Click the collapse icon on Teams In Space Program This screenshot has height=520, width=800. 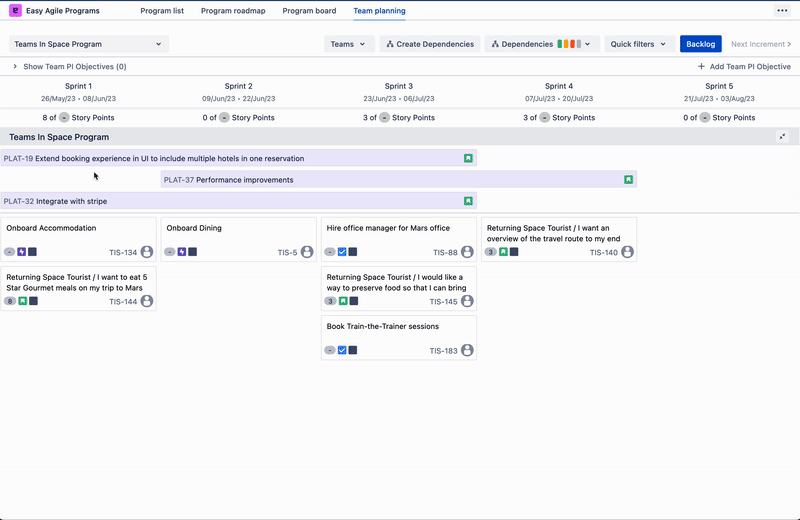coord(783,137)
